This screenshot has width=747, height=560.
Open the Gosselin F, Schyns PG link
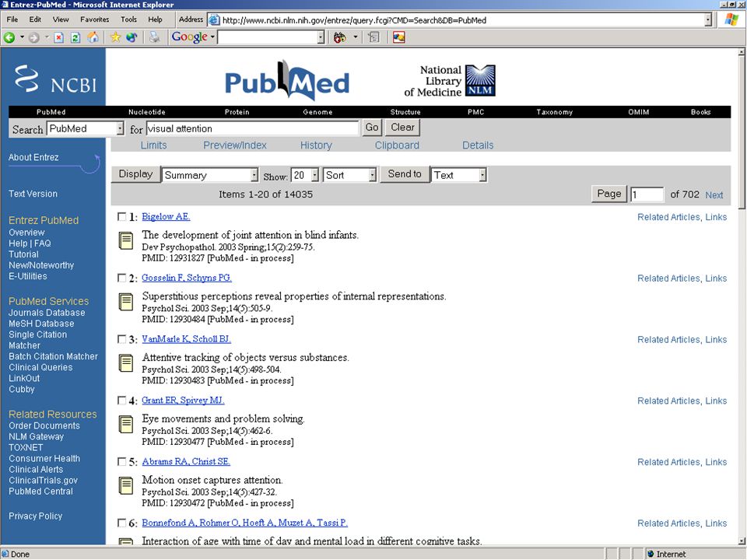(x=187, y=278)
